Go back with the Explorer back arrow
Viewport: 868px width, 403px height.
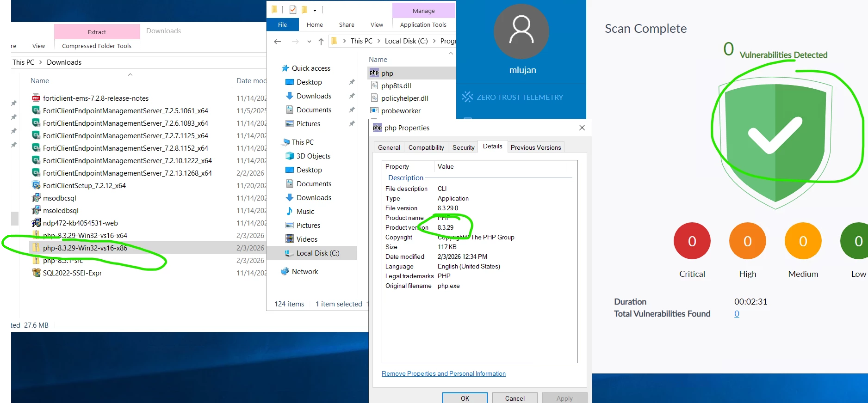tap(278, 42)
